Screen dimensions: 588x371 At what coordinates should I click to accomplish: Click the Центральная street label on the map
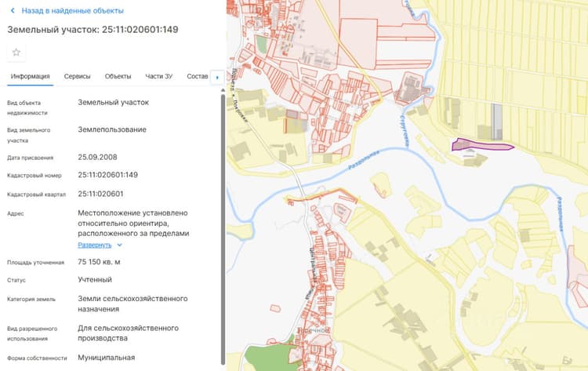[313, 264]
